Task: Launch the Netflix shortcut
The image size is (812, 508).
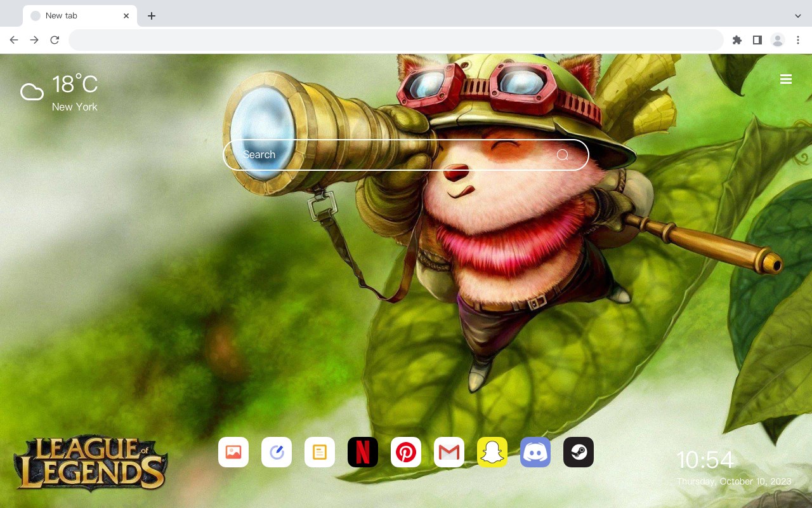Action: point(363,452)
